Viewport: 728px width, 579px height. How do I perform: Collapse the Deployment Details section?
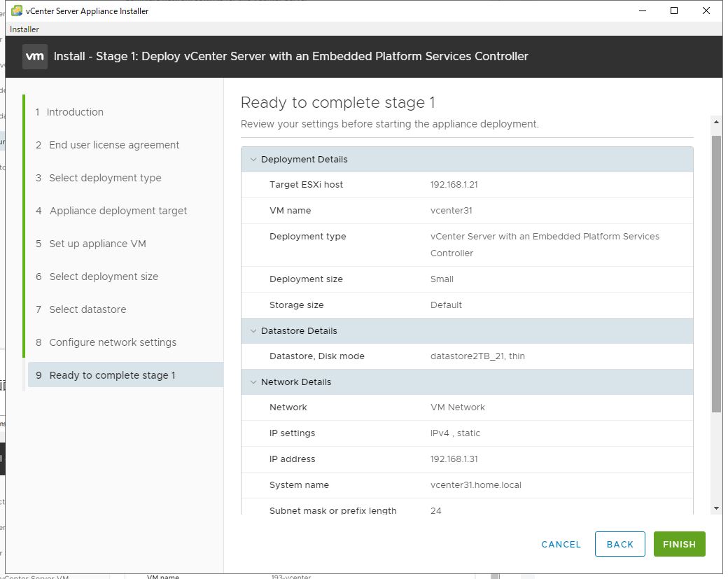(x=252, y=160)
